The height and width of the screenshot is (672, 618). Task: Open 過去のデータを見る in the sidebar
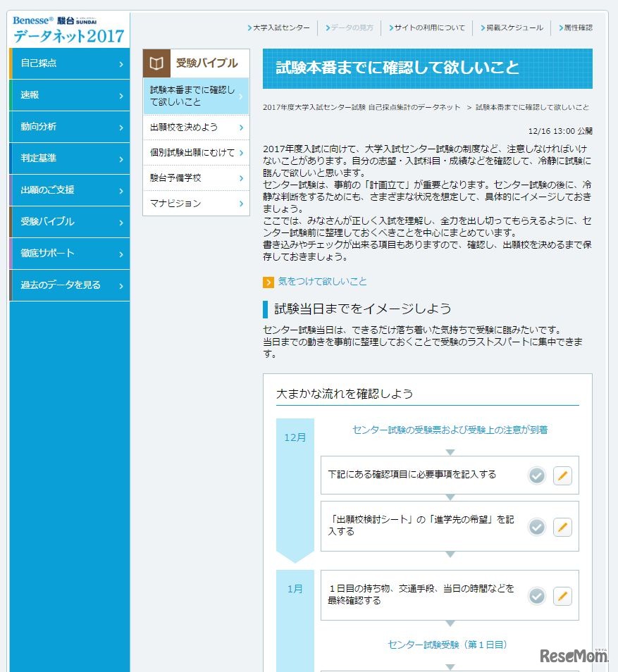click(x=70, y=285)
